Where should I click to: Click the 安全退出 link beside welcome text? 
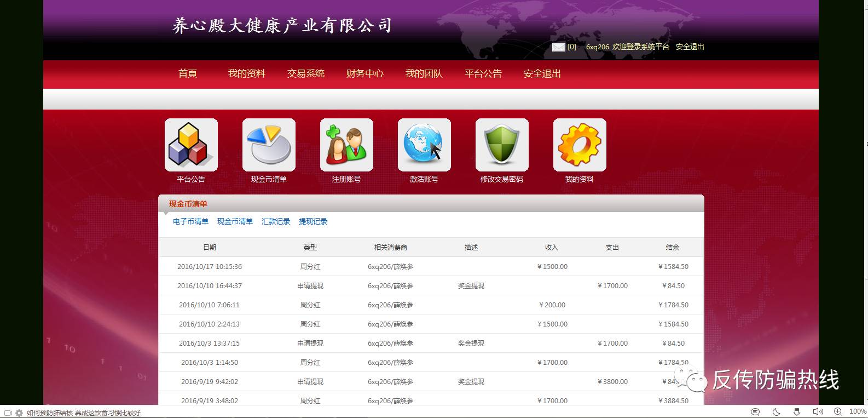(x=690, y=47)
